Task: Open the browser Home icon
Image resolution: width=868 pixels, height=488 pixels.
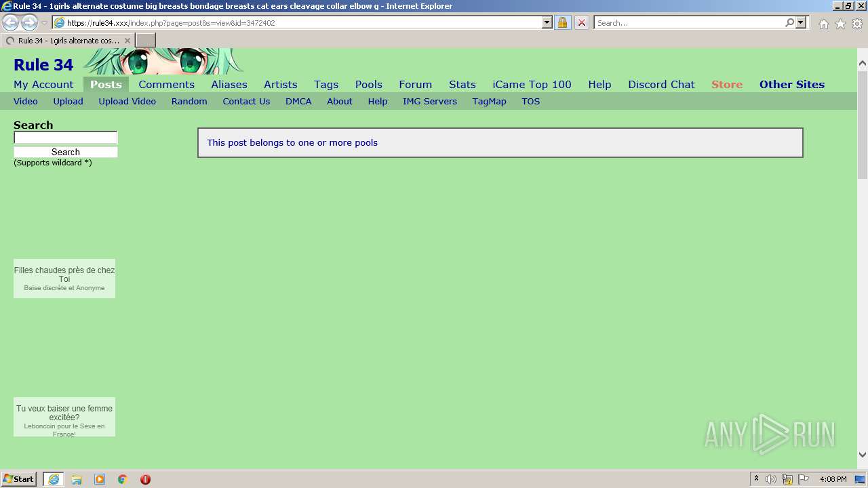Action: [x=823, y=24]
